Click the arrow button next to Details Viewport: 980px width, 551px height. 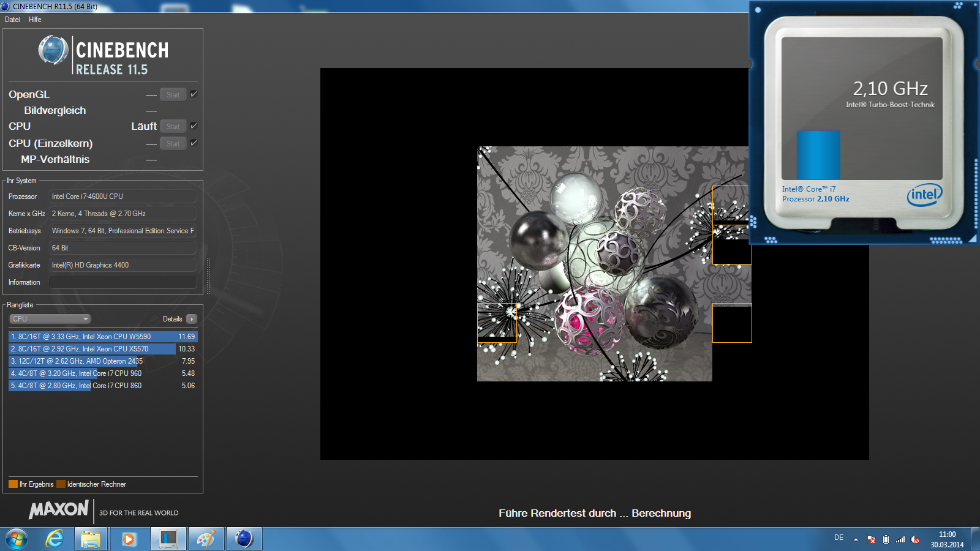(x=192, y=319)
